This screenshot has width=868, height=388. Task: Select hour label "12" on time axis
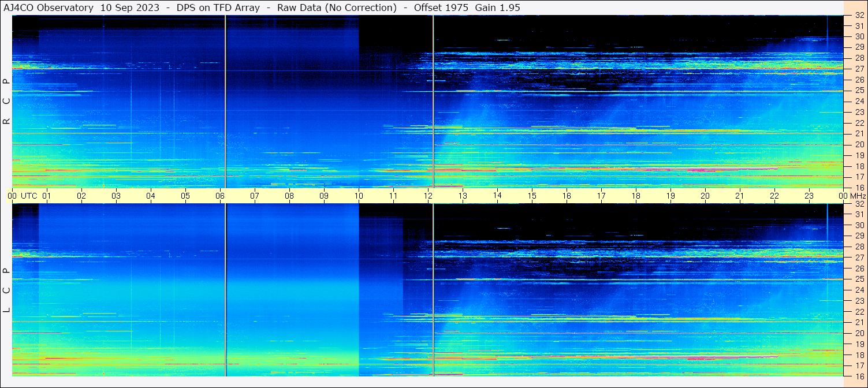(x=428, y=196)
